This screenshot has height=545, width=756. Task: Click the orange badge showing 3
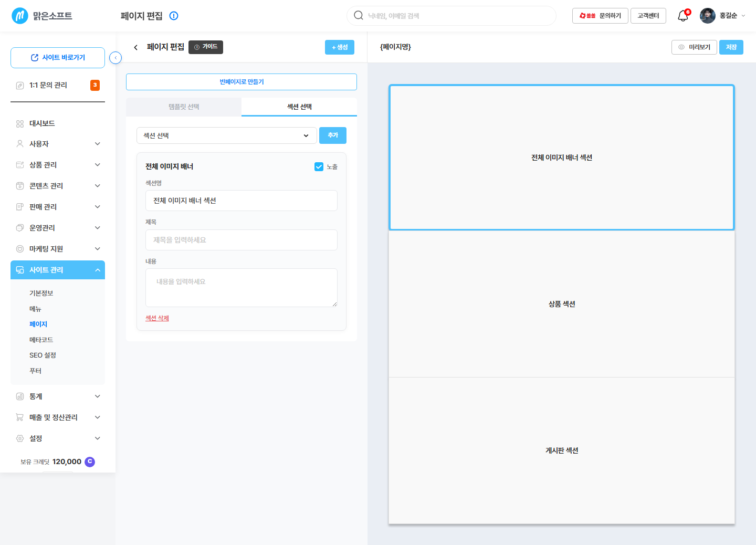95,85
